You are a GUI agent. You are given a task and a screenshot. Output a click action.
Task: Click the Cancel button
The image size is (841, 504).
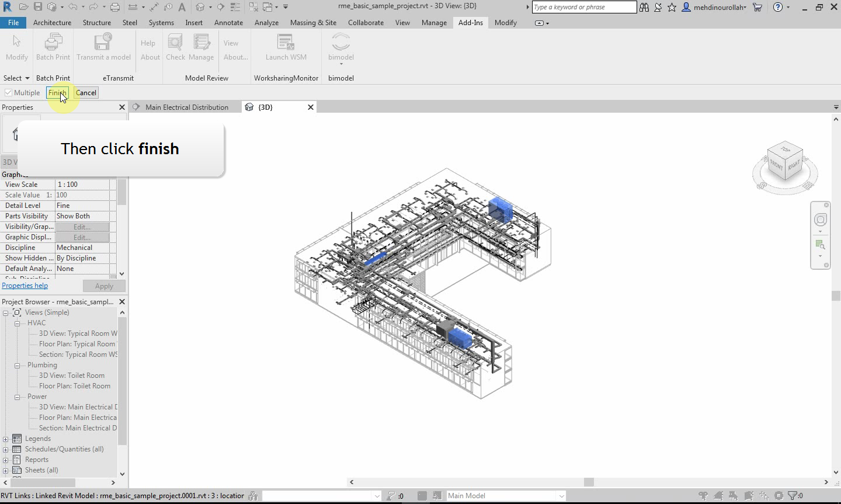pyautogui.click(x=86, y=93)
